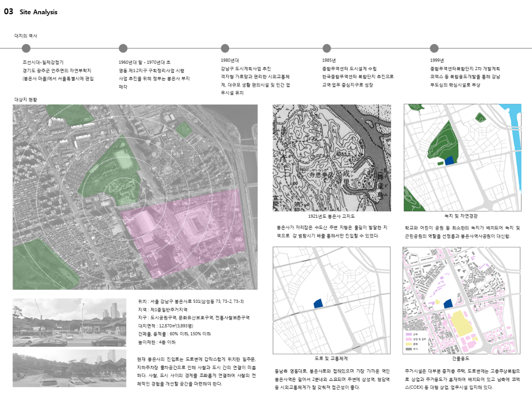Click the yellow 문화 legend swatch
Screen dimensions: 532x399
(x=409, y=344)
